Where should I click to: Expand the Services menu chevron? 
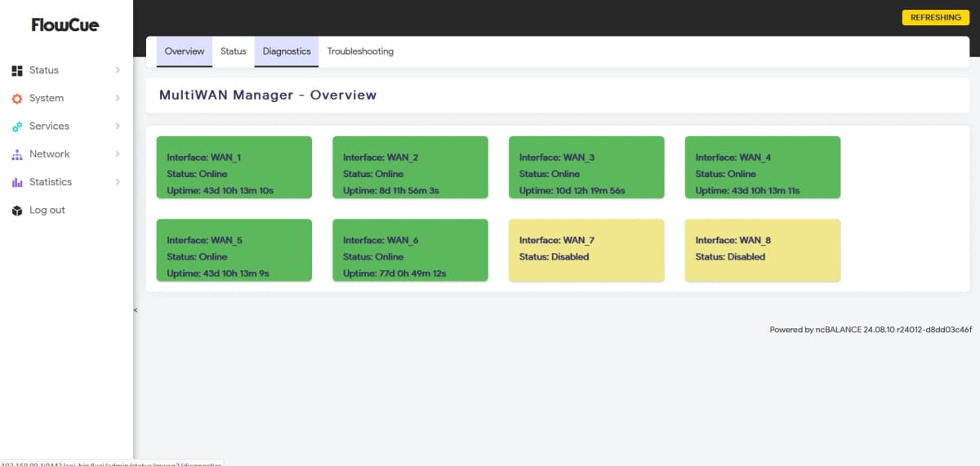(118, 126)
